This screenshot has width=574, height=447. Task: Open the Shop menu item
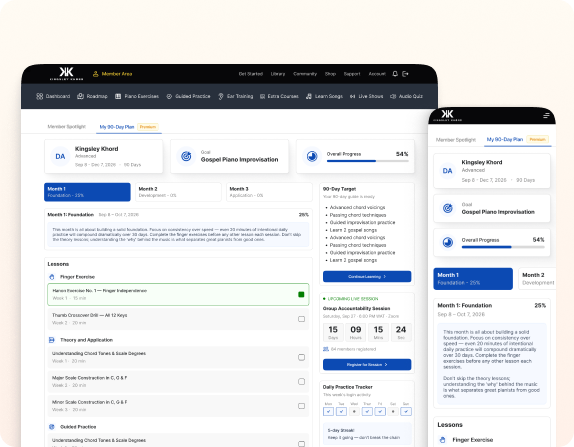330,74
